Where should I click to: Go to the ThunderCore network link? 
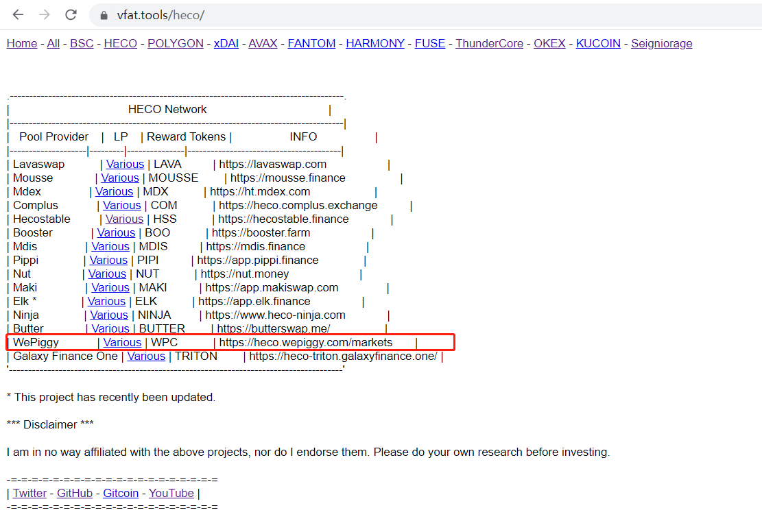(x=490, y=43)
